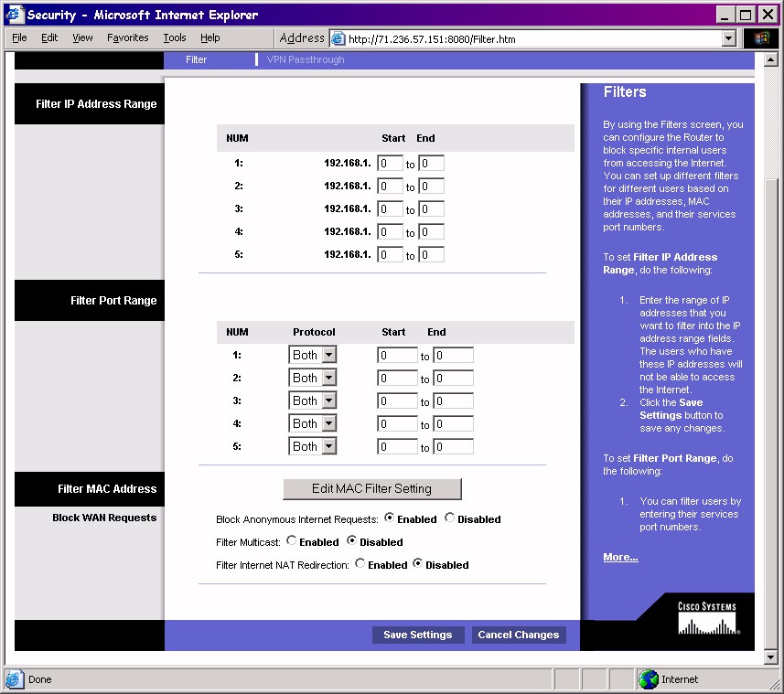Expand the Protocol dropdown for port row 3
Viewport: 784px width, 694px height.
pos(328,400)
